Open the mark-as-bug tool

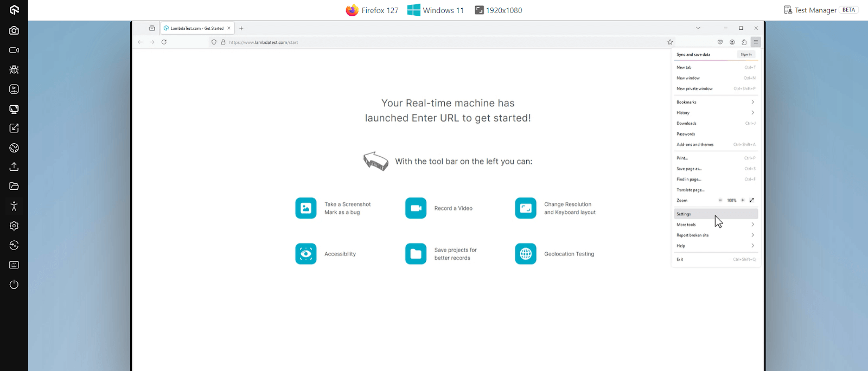tap(14, 69)
